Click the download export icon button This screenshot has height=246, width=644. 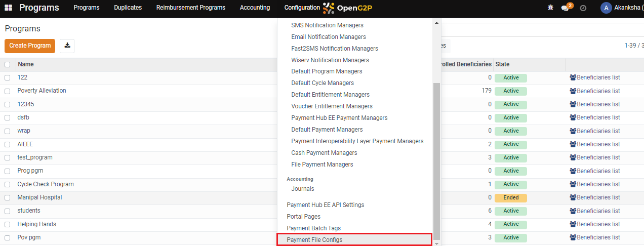pos(67,46)
